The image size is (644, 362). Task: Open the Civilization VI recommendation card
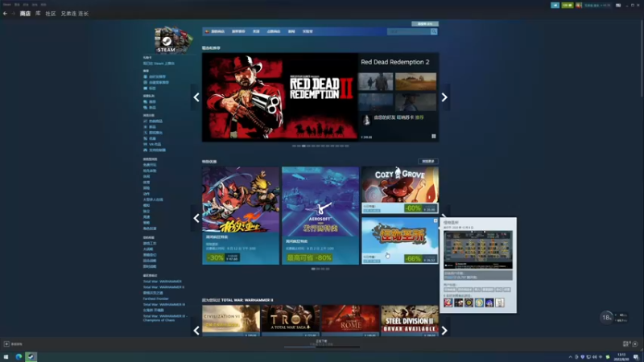231,320
